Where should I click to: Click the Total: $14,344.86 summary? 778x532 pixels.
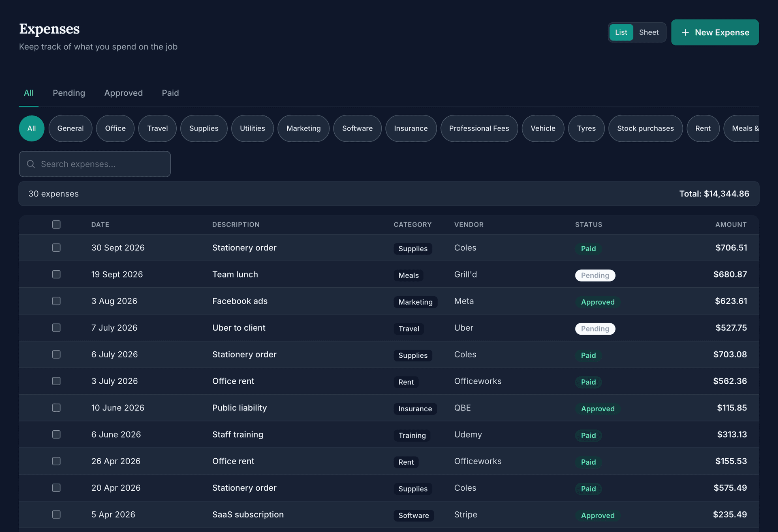(x=714, y=194)
